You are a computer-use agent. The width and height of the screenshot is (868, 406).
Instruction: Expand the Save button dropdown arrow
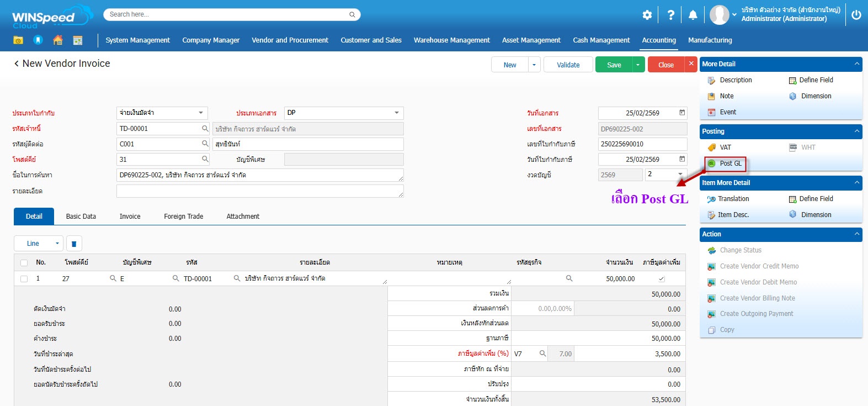[x=638, y=65]
